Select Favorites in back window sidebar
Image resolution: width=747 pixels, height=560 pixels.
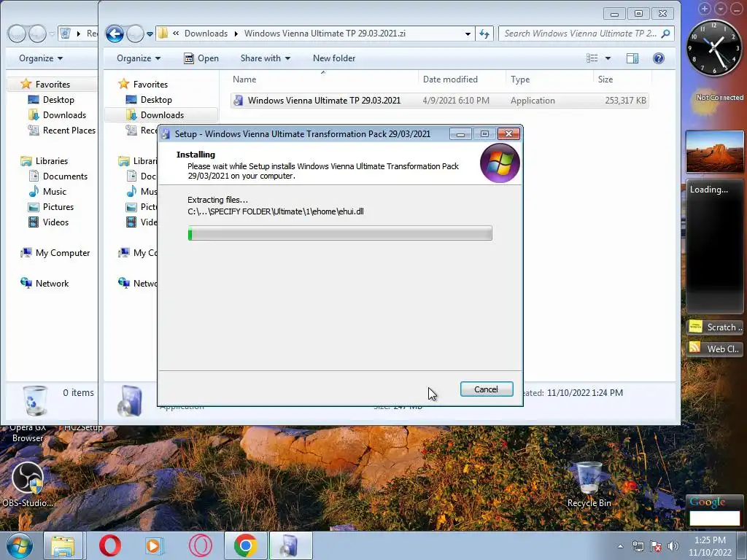[53, 85]
